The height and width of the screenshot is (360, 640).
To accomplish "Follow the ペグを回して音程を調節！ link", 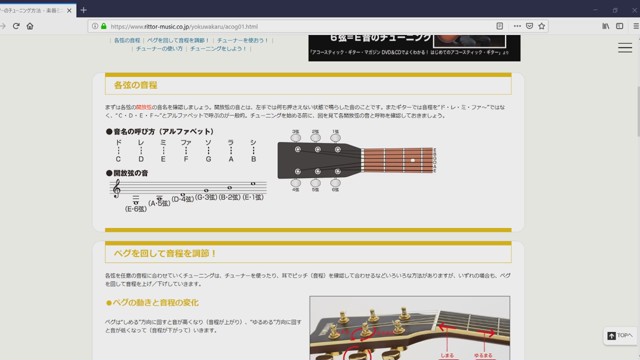I will (x=178, y=40).
